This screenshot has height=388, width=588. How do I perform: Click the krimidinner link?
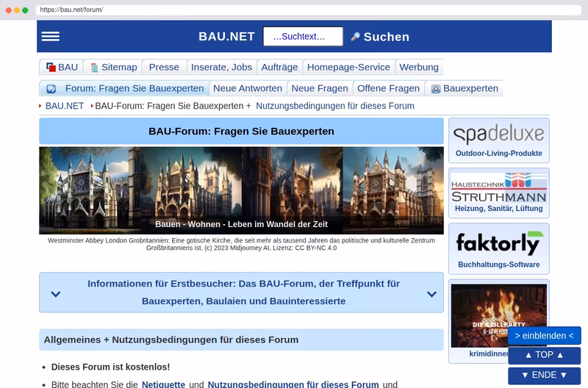[489, 354]
